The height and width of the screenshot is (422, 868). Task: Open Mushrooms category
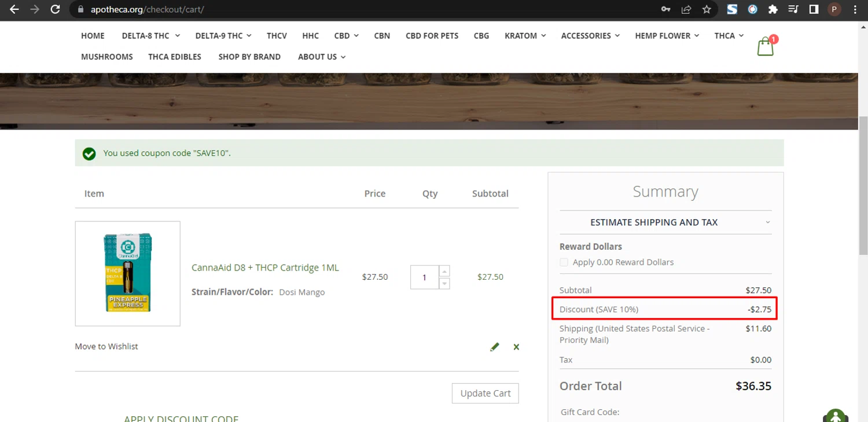coord(107,57)
